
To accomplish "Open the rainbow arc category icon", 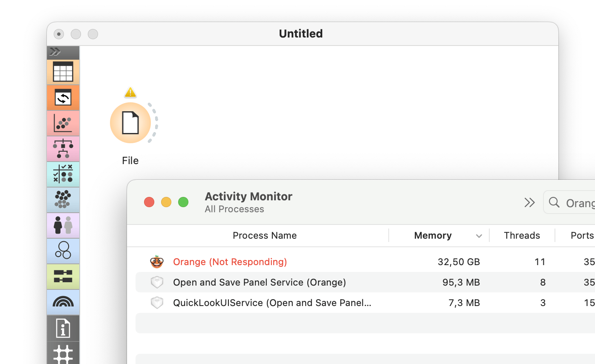I will [x=63, y=302].
